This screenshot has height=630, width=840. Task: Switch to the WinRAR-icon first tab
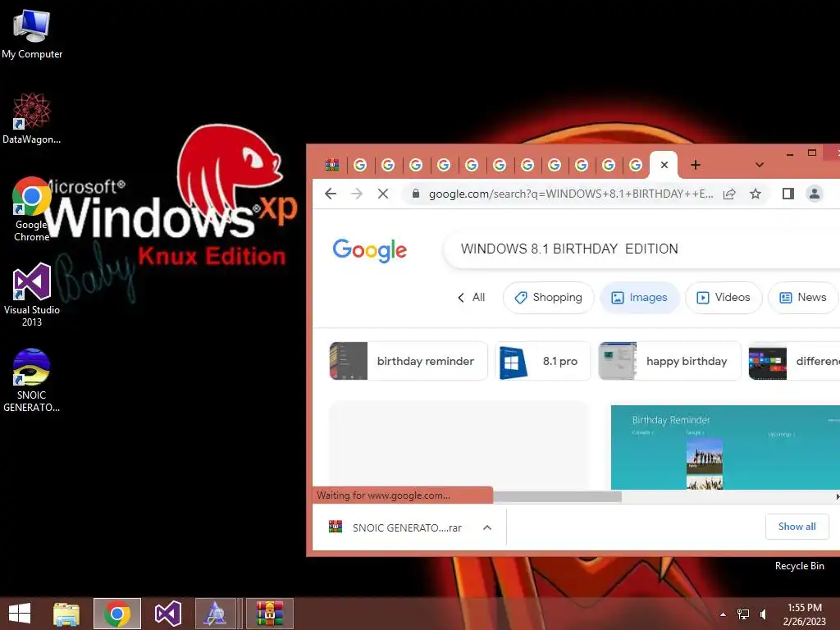click(x=332, y=165)
